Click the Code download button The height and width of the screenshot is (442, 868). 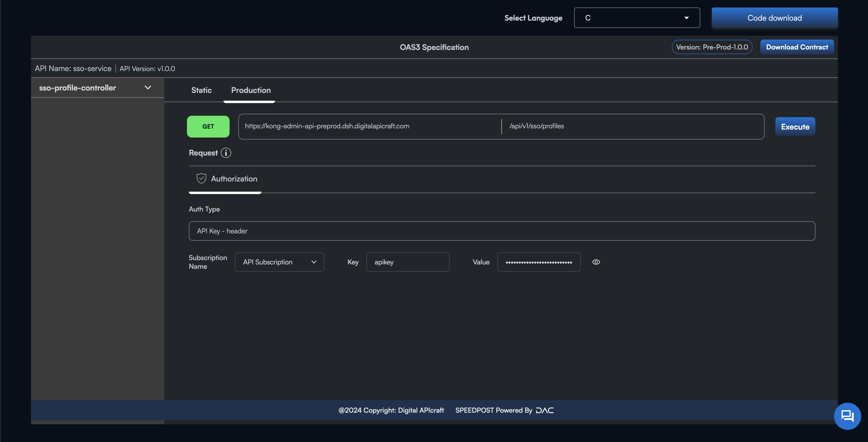[x=775, y=18]
